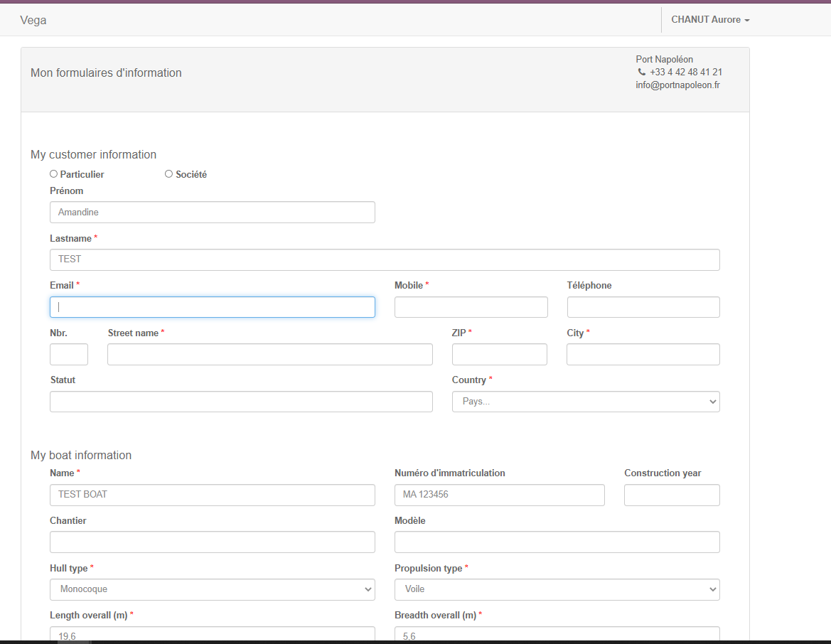Click the Prénom field containing Amandine
This screenshot has width=831, height=644.
tap(213, 212)
